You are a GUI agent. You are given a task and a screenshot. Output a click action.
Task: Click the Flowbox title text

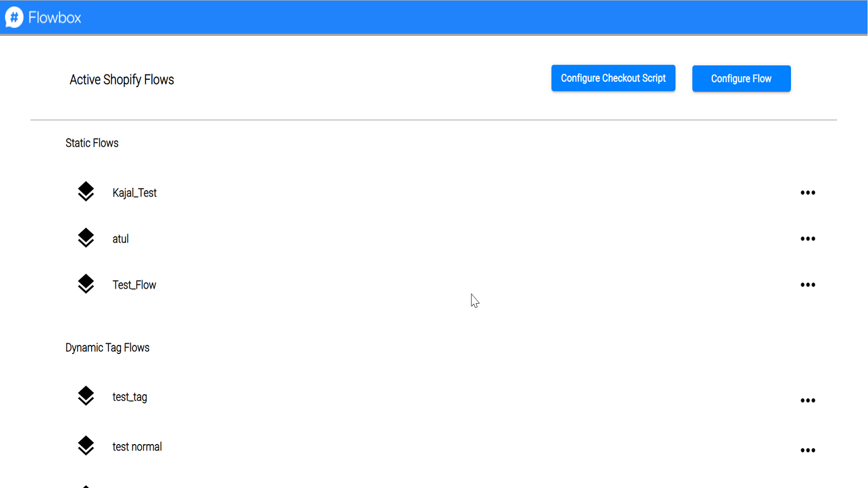[x=54, y=18]
